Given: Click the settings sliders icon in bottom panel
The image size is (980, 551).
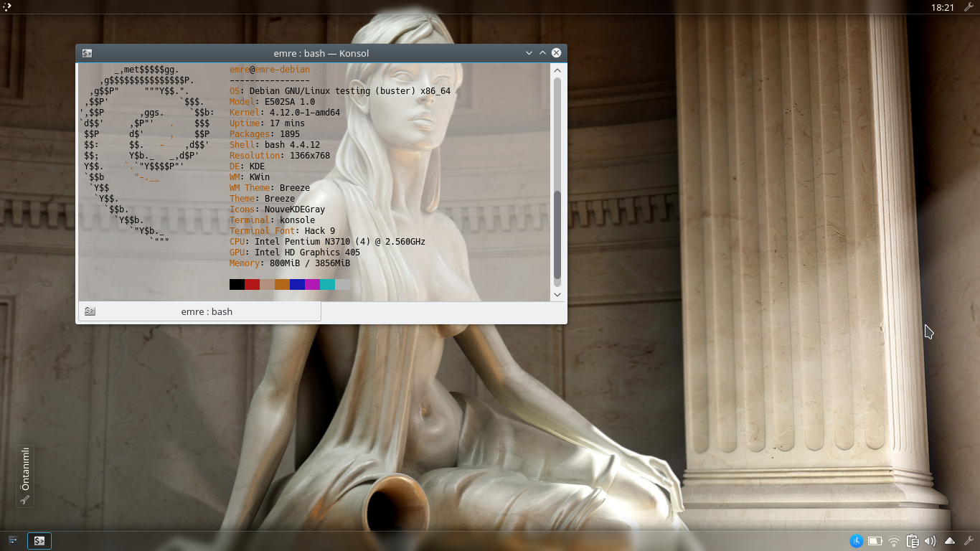Looking at the screenshot, I should coord(13,540).
